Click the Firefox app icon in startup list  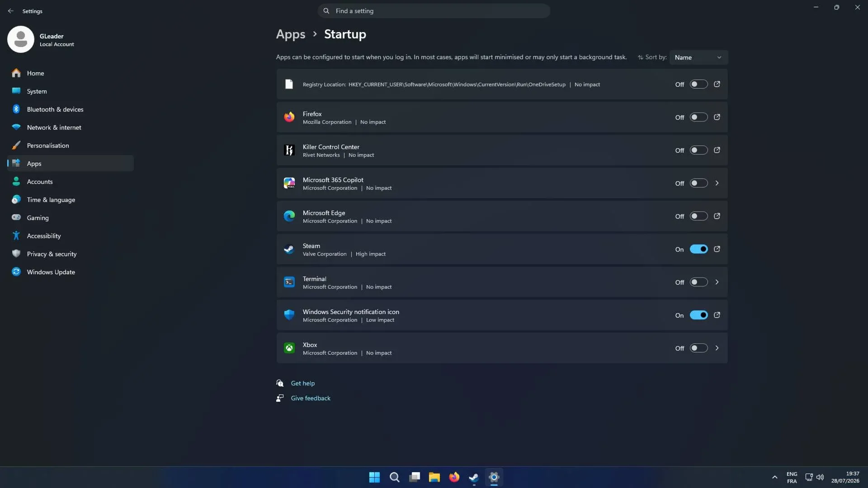289,117
